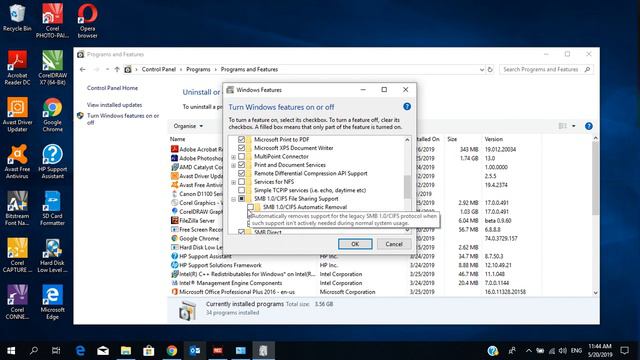
Task: Check MultiPoint Connector feature
Action: (241, 156)
